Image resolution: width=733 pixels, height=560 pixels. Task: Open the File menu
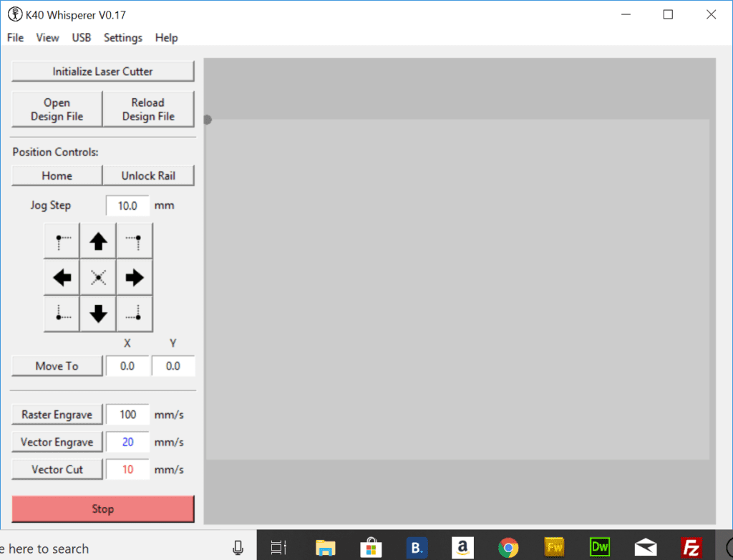(x=16, y=37)
